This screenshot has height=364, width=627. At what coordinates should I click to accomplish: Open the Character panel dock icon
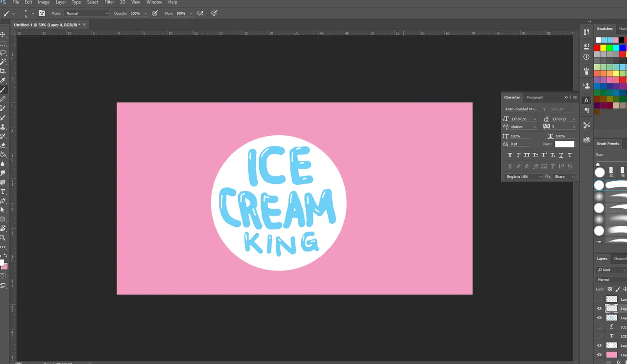click(x=586, y=100)
